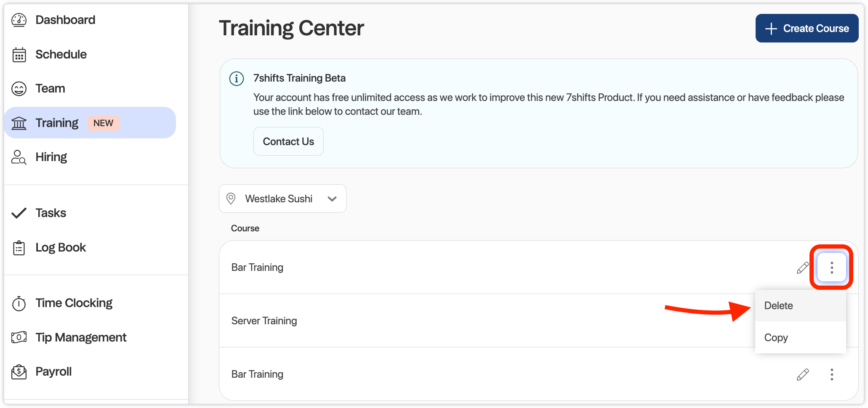This screenshot has width=868, height=408.
Task: Open the Log Book clipboard icon
Action: (19, 248)
